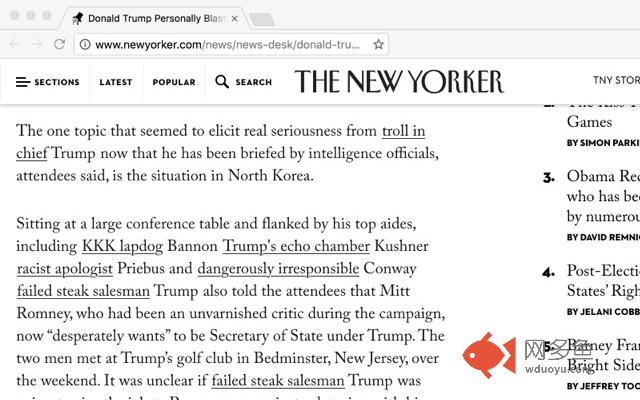The image size is (640, 400).
Task: Click the browser forward arrow
Action: point(37,44)
